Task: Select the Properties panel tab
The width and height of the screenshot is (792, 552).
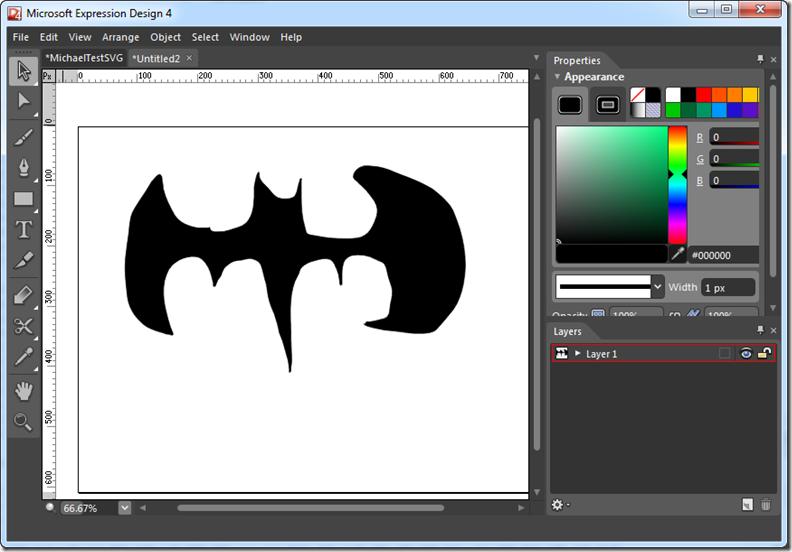Action: coord(577,61)
